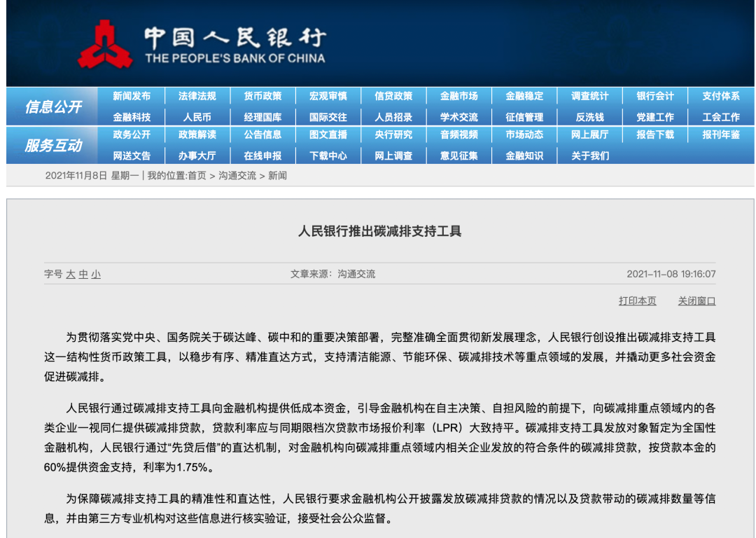This screenshot has height=538, width=756.
Task: Click 新闻 in the breadcrumb
Action: tap(277, 176)
